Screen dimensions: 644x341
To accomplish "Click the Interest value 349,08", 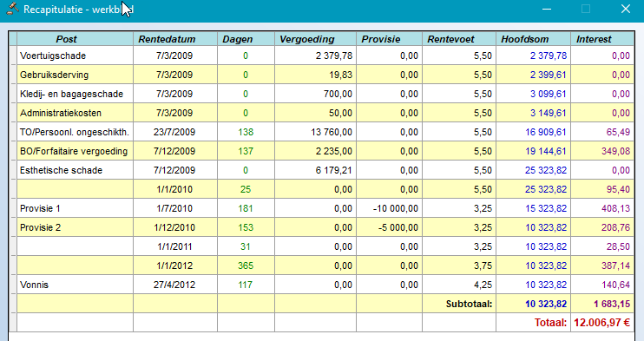I will (615, 151).
